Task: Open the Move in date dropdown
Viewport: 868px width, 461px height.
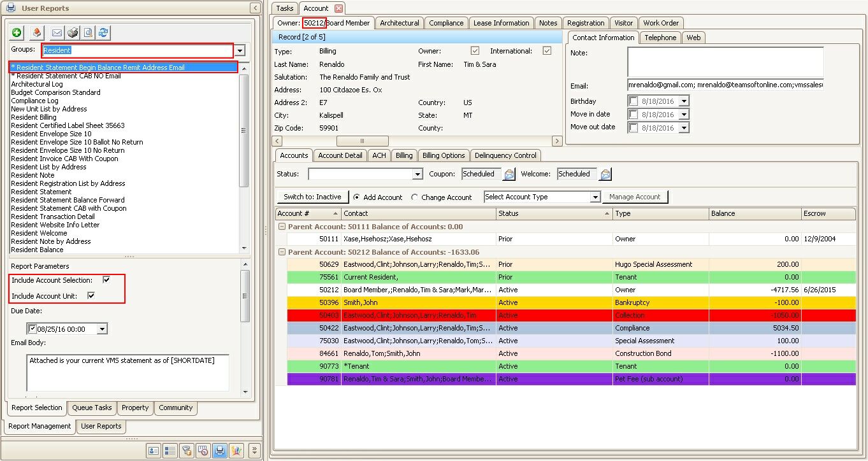Action: click(684, 115)
